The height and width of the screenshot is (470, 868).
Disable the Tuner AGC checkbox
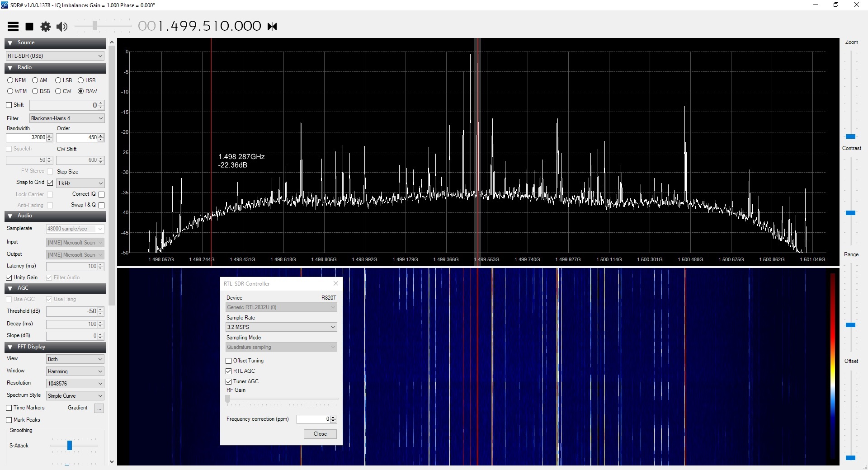click(x=229, y=381)
